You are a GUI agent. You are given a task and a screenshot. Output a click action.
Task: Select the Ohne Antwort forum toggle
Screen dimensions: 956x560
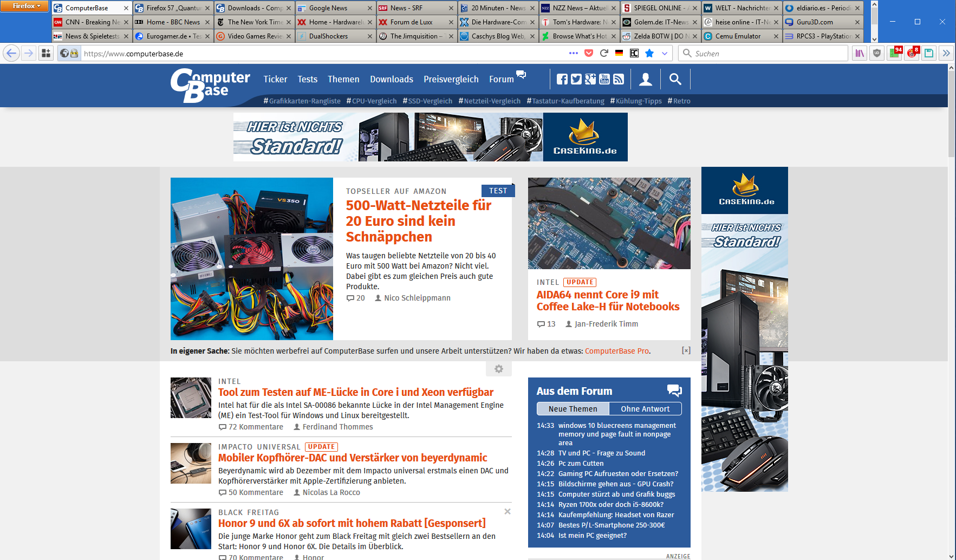pyautogui.click(x=645, y=409)
